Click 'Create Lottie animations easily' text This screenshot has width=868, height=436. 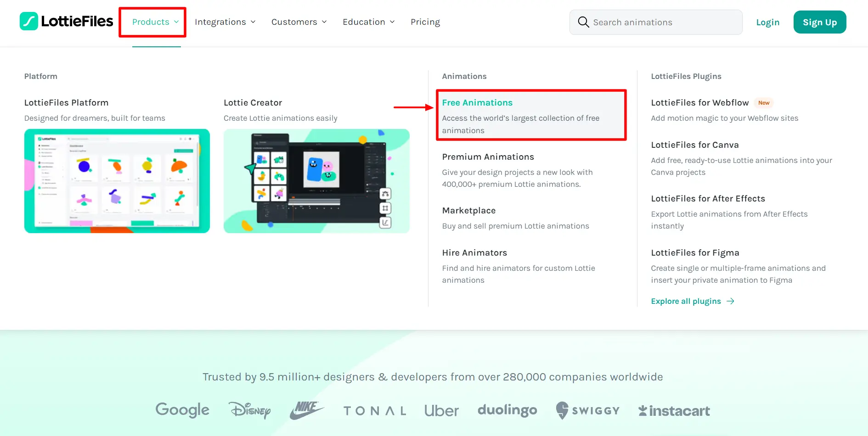point(281,118)
